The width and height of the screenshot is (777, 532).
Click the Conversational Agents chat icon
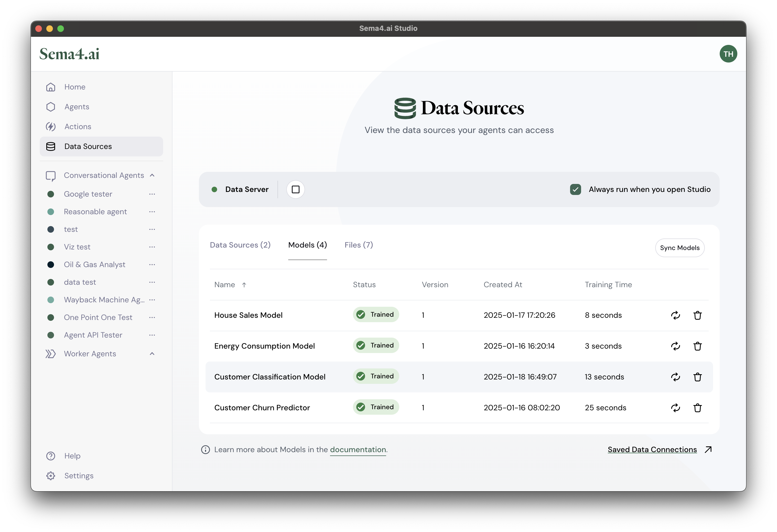(51, 176)
